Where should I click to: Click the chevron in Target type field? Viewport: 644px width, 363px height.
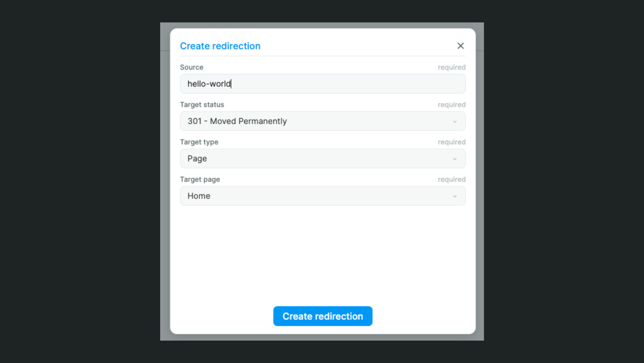point(455,159)
